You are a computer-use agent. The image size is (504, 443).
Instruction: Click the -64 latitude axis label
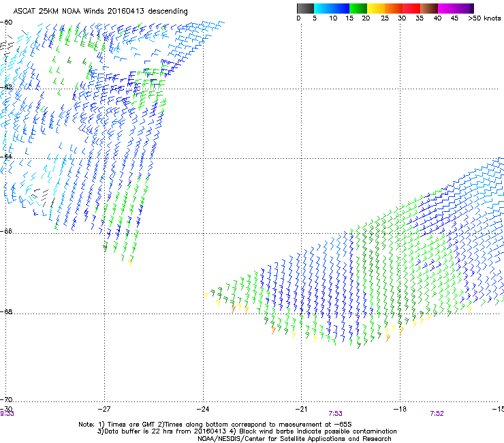(x=6, y=157)
